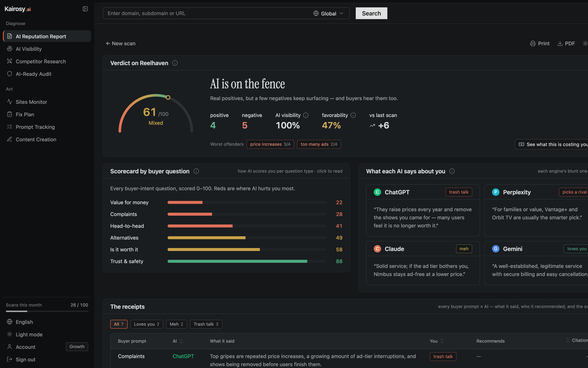Click info icon next to favorability

click(x=353, y=115)
